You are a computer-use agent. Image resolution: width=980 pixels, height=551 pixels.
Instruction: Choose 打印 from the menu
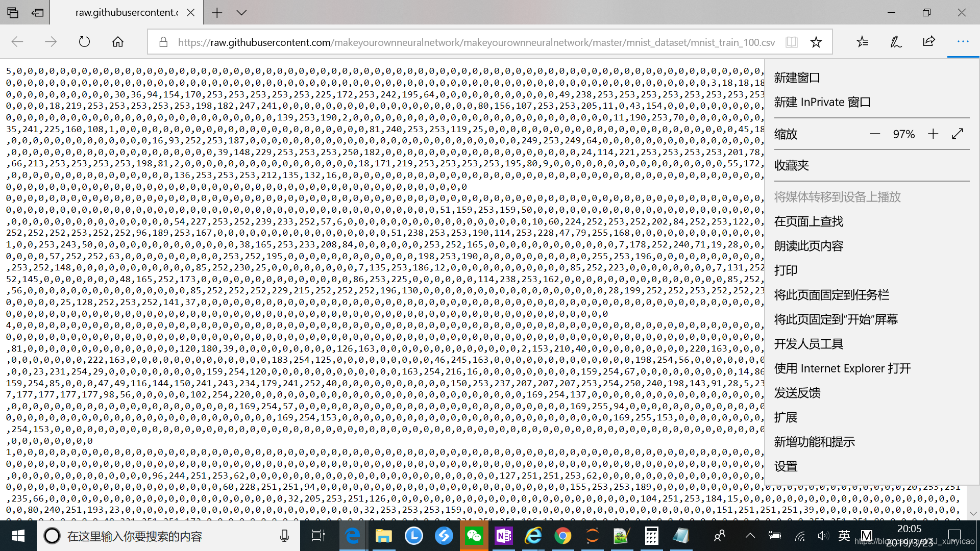coord(872,270)
